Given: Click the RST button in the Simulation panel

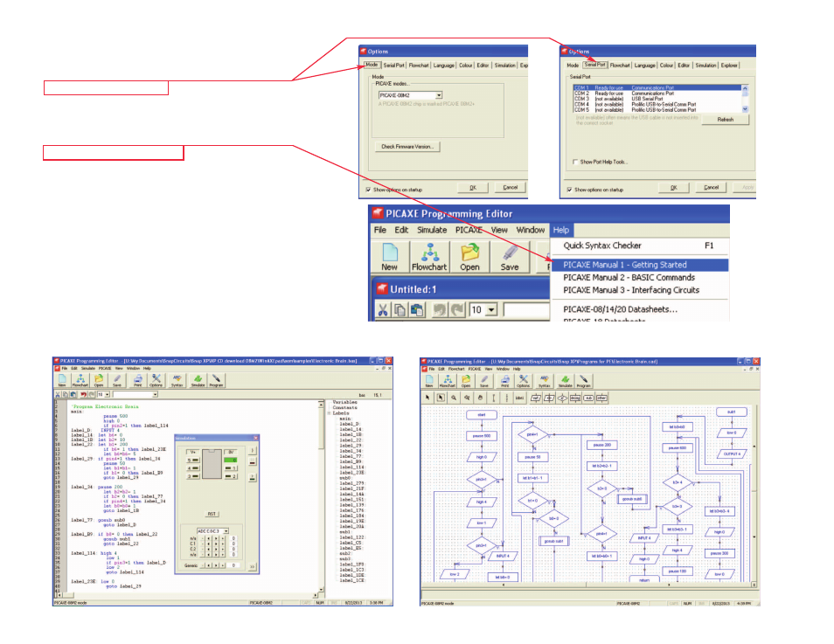Looking at the screenshot, I should pyautogui.click(x=212, y=515).
